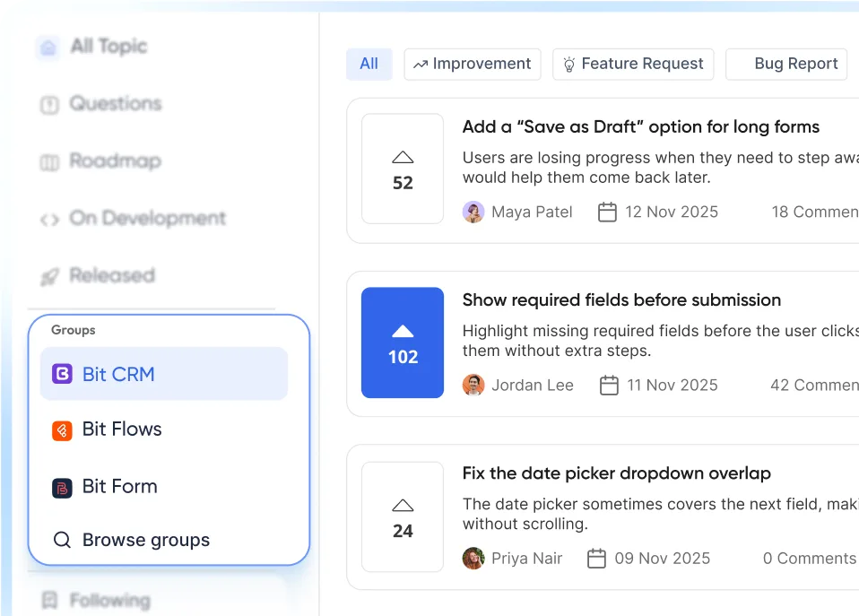This screenshot has width=859, height=616.
Task: Click the On Development code icon
Action: (49, 220)
